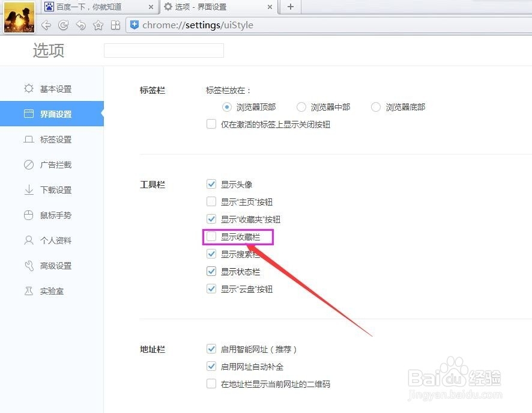Select 浏览器底部 for tab bar position

[375, 106]
